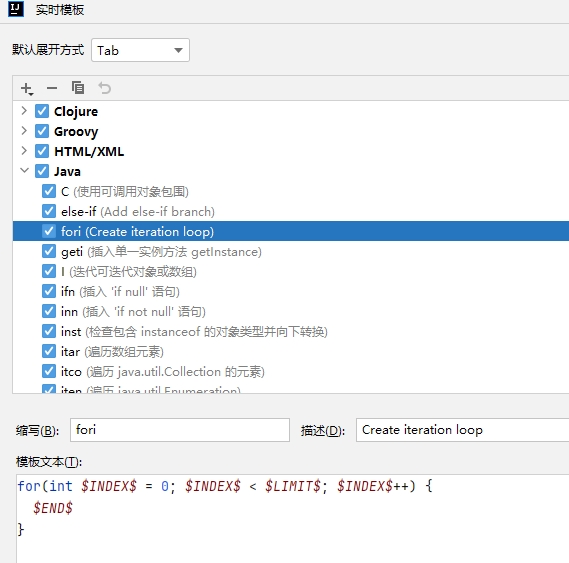Screen dimensions: 569x563
Task: Click the abbreviation field containing fori
Action: coord(180,430)
